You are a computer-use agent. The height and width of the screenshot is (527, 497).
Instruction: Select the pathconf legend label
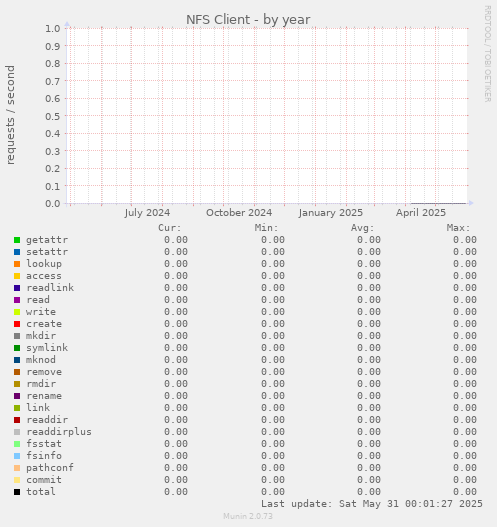click(50, 468)
